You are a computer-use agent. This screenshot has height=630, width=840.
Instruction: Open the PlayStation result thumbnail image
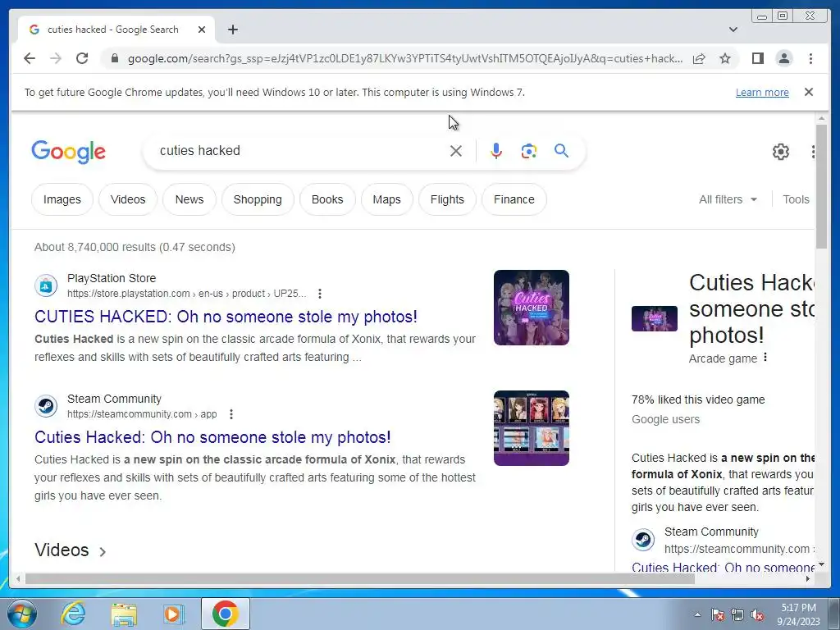pyautogui.click(x=532, y=308)
